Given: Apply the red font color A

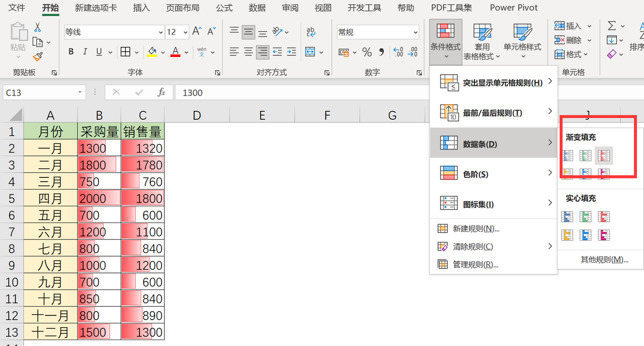Looking at the screenshot, I should 175,52.
